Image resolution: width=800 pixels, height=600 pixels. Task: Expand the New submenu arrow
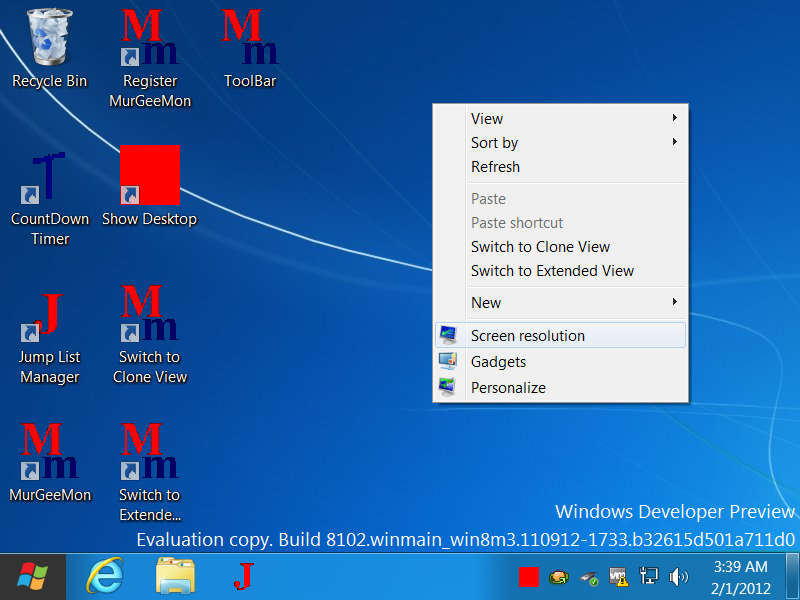(x=674, y=302)
